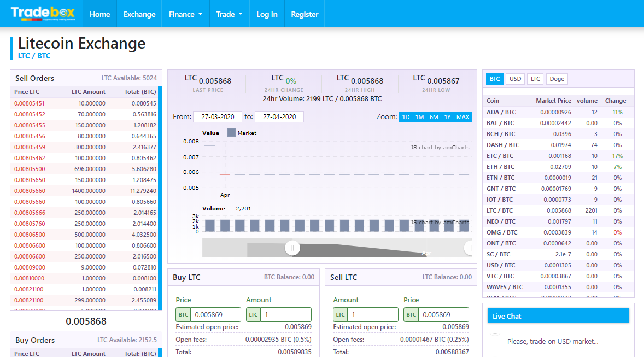Expand the Finance dropdown menu
Image resolution: width=644 pixels, height=357 pixels.
point(185,14)
